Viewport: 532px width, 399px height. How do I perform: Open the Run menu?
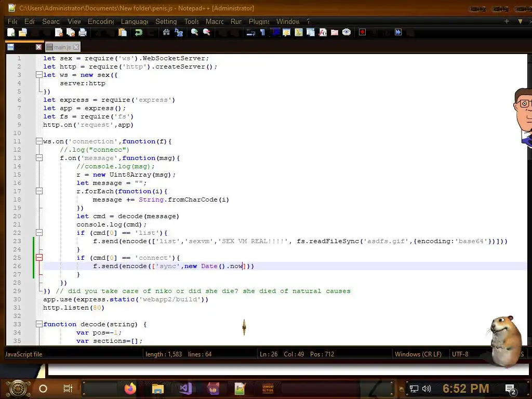click(236, 21)
